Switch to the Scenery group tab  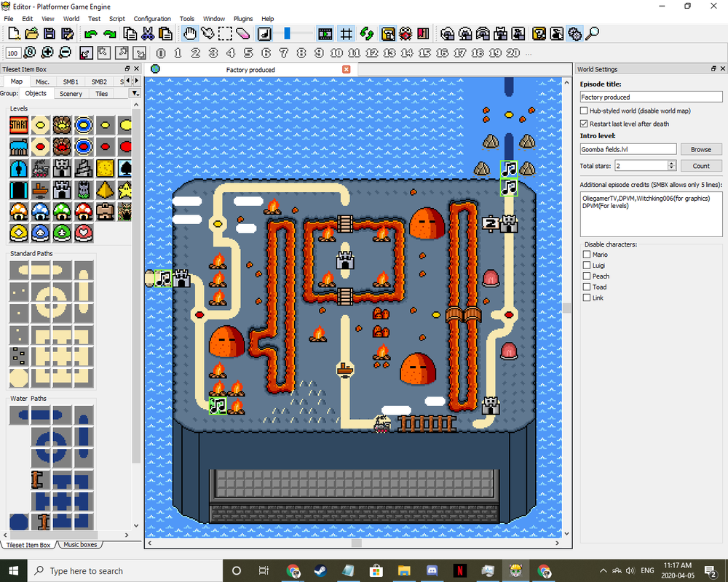click(x=71, y=94)
